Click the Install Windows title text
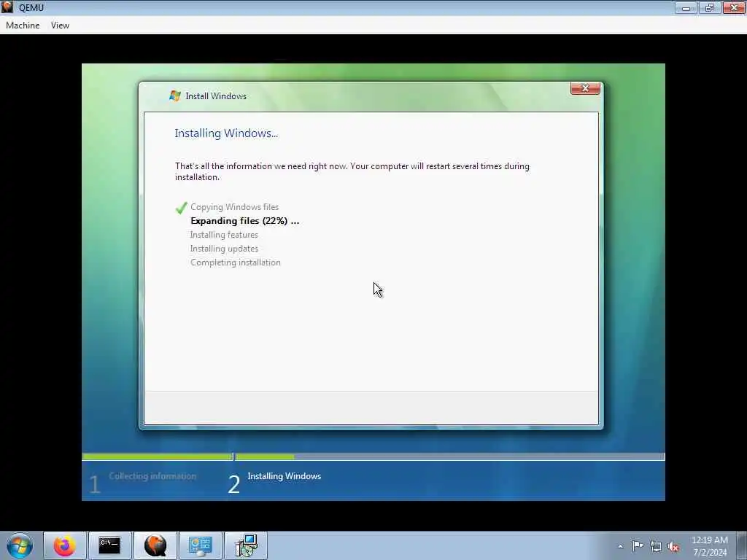Viewport: 747px width, 560px height. [x=216, y=96]
